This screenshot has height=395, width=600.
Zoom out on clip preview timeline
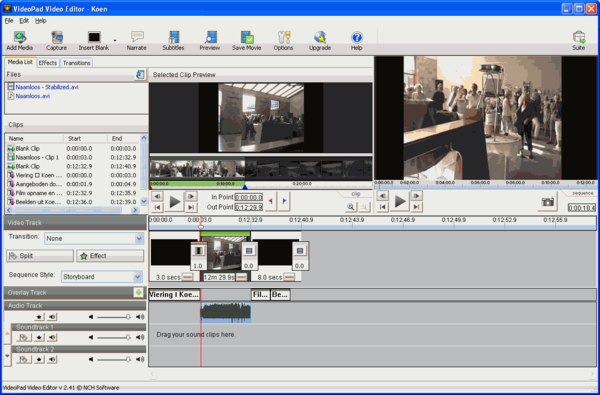pos(365,207)
